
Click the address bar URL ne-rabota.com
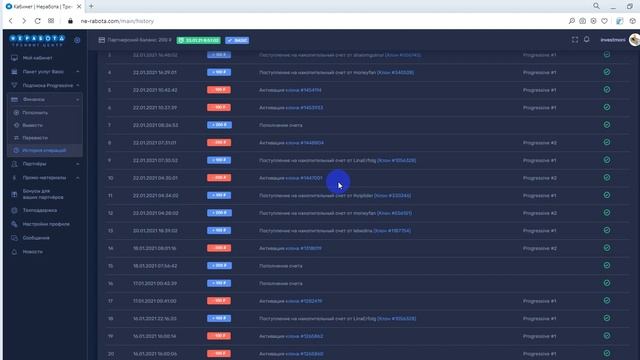tap(117, 21)
